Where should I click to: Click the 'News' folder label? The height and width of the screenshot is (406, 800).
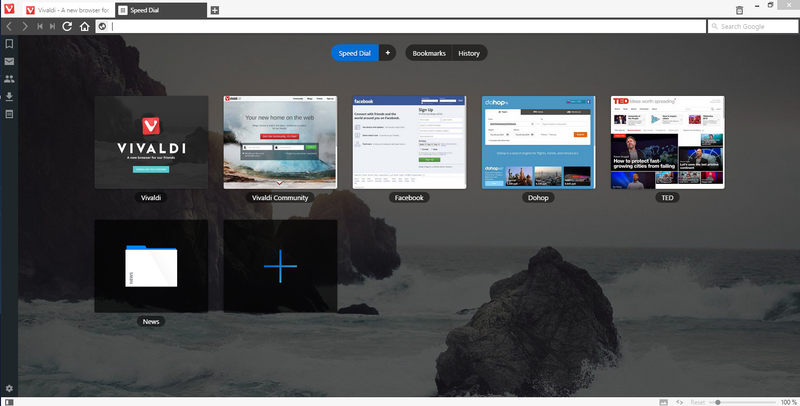[151, 321]
